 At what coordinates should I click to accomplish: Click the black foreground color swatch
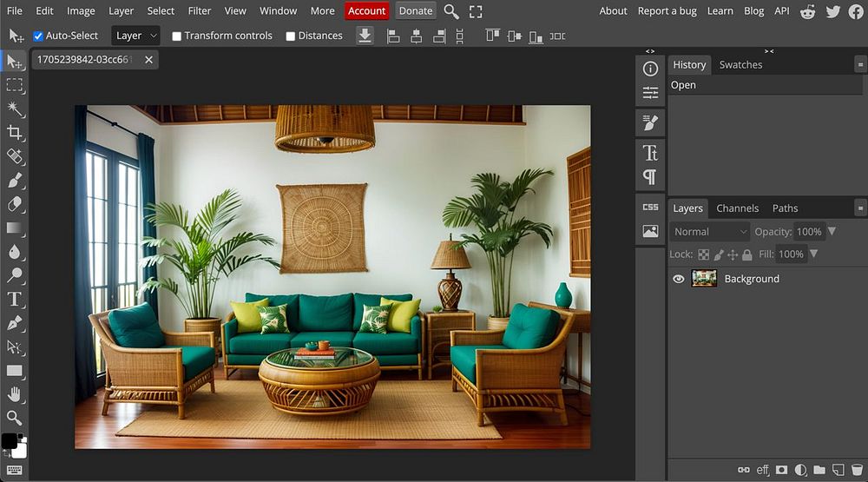[9, 440]
